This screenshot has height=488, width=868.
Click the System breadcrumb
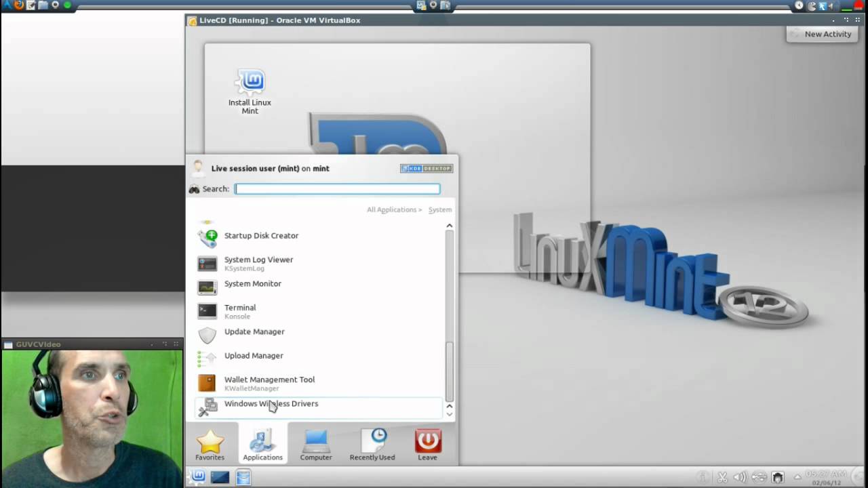pos(440,210)
